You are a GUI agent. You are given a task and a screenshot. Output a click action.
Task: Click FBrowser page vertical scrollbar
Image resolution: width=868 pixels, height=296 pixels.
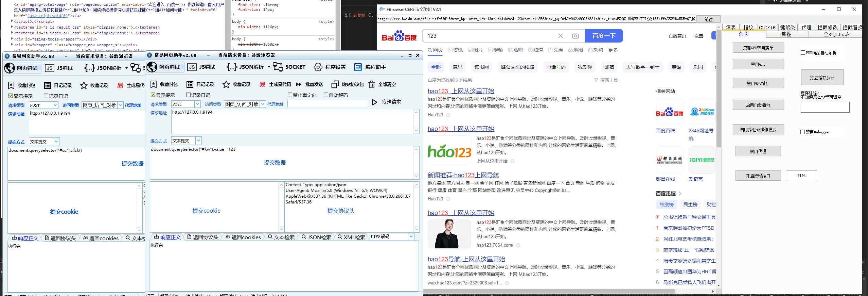718,88
